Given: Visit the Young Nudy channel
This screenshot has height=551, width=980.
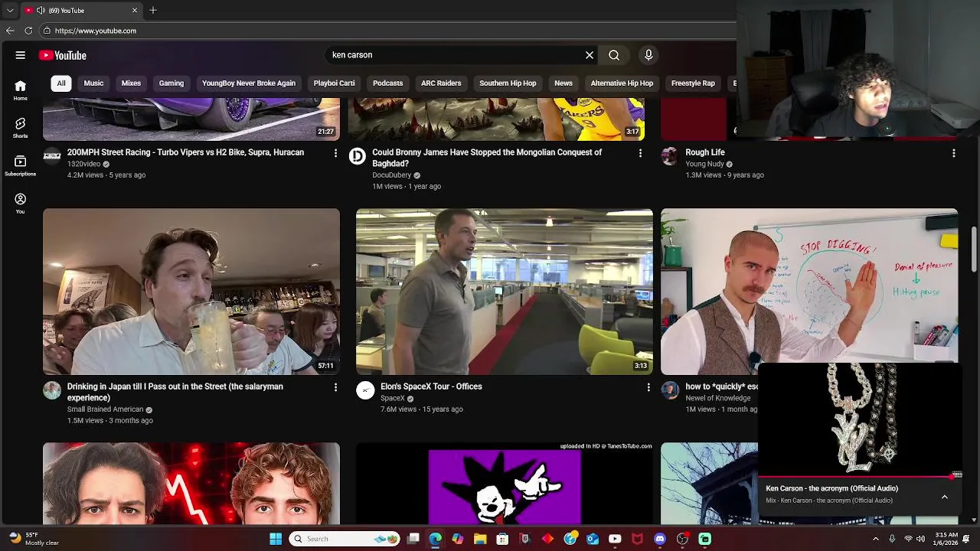Looking at the screenshot, I should tap(704, 164).
